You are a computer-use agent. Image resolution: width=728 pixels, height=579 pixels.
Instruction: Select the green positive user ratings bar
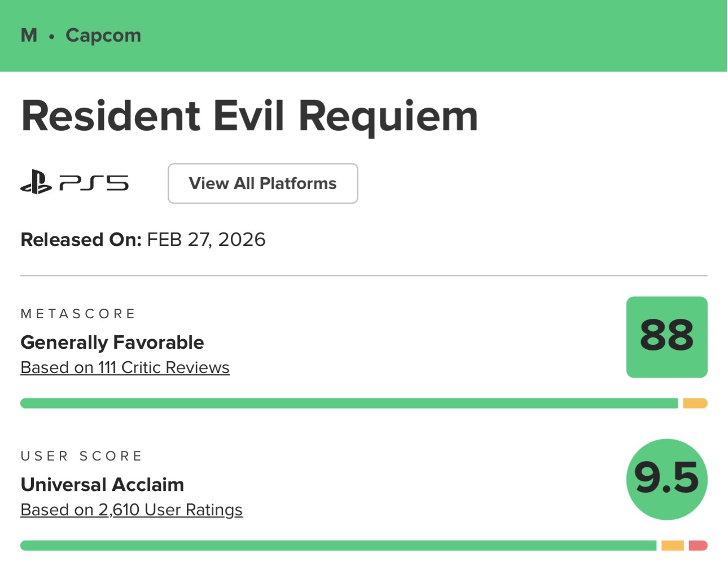click(338, 545)
